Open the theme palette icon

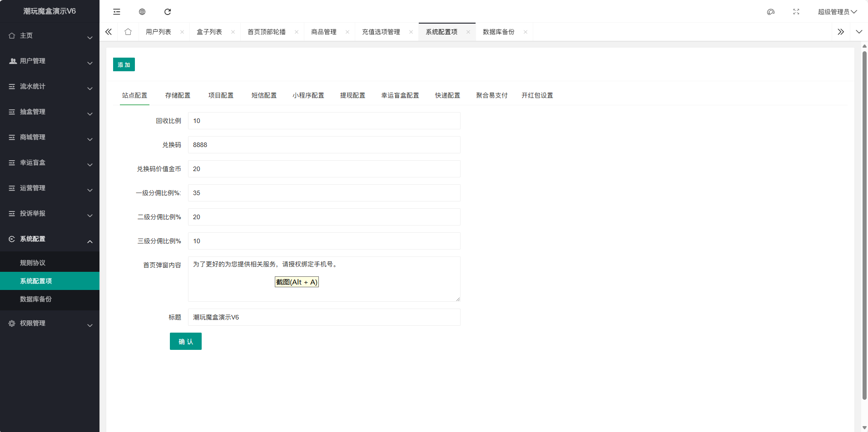click(x=771, y=12)
